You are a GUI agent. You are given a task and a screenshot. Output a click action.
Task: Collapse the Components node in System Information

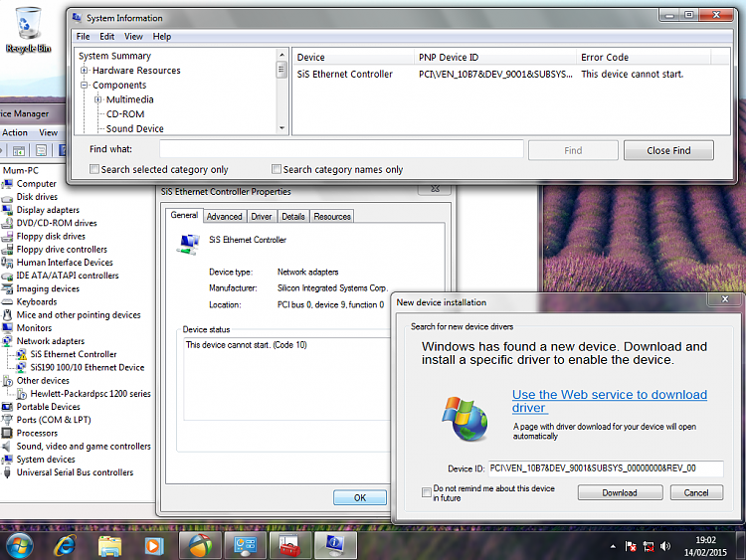85,86
